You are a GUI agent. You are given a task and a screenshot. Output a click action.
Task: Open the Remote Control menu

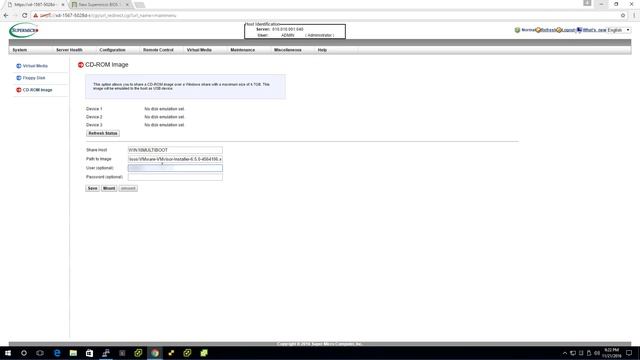[x=158, y=50]
